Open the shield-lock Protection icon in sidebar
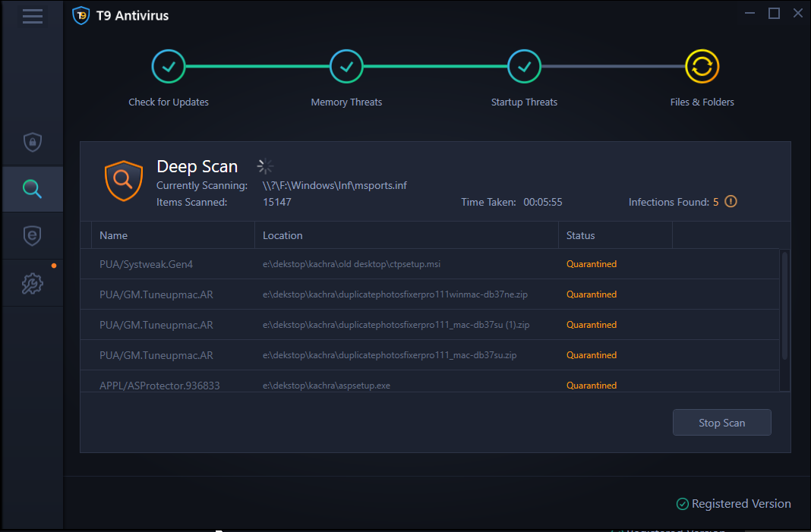This screenshot has width=811, height=532. tap(32, 142)
